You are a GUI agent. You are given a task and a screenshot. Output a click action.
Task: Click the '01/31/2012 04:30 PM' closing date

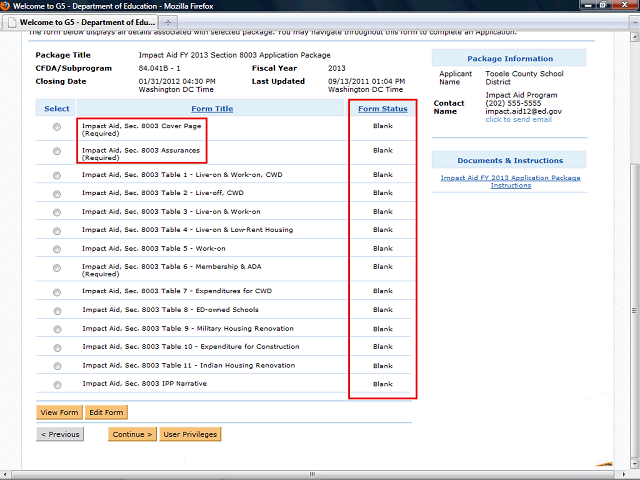[177, 81]
